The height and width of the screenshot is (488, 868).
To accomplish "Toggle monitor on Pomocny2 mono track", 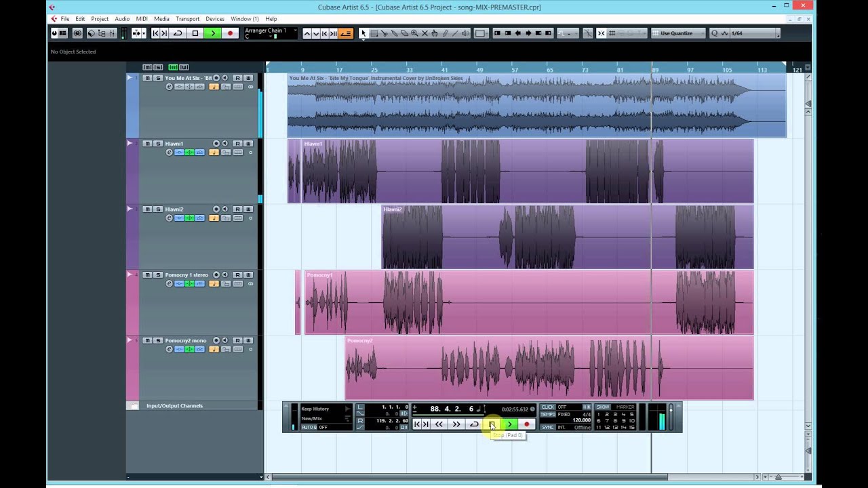I will click(x=224, y=340).
